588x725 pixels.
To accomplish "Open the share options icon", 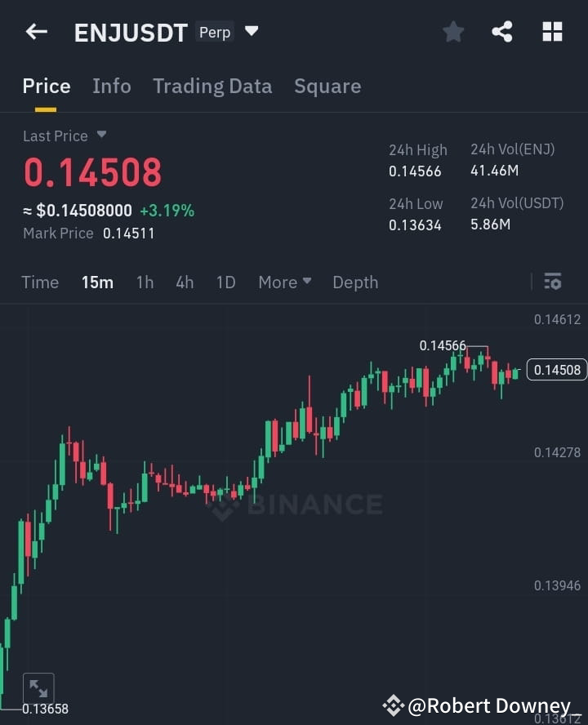I will point(502,31).
